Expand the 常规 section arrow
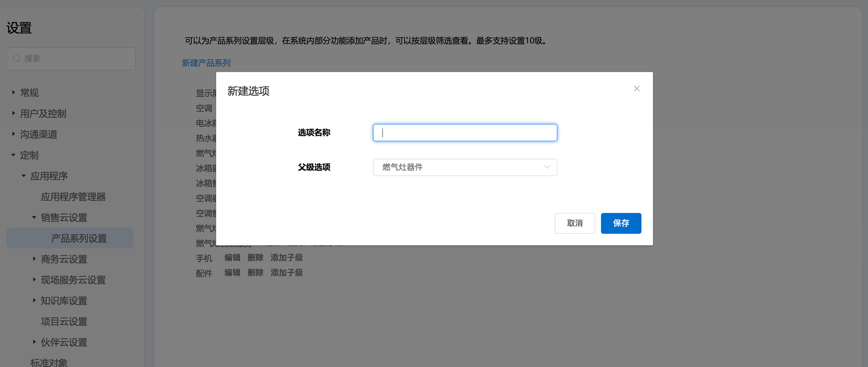This screenshot has width=868, height=367. (x=13, y=92)
